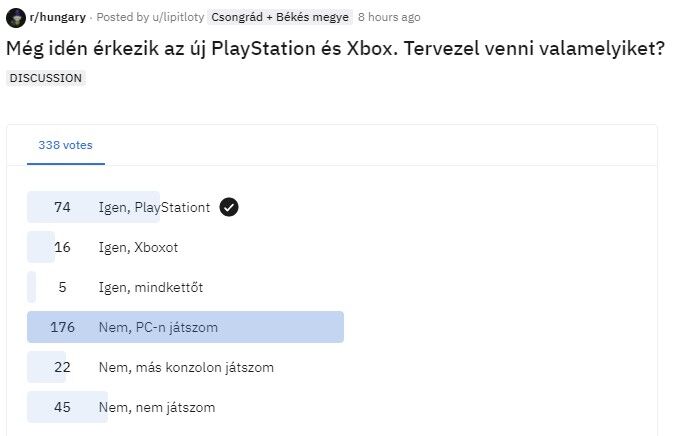673x436 pixels.
Task: Click the 22 vote count number
Action: click(x=62, y=367)
